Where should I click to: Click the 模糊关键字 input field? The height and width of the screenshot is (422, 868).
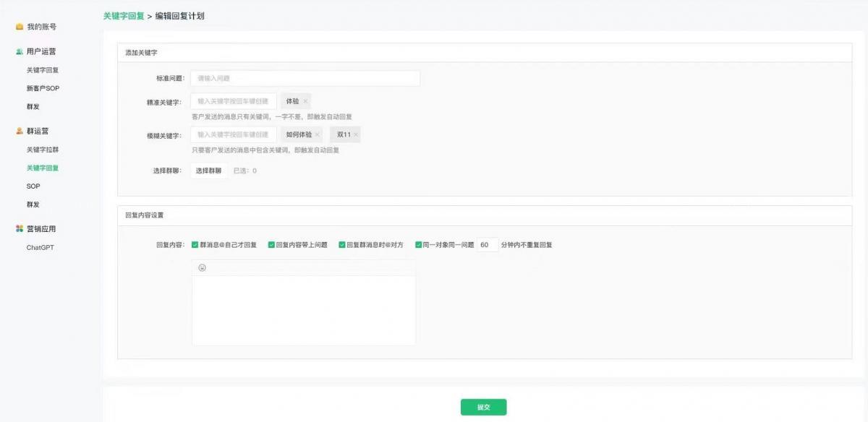234,134
